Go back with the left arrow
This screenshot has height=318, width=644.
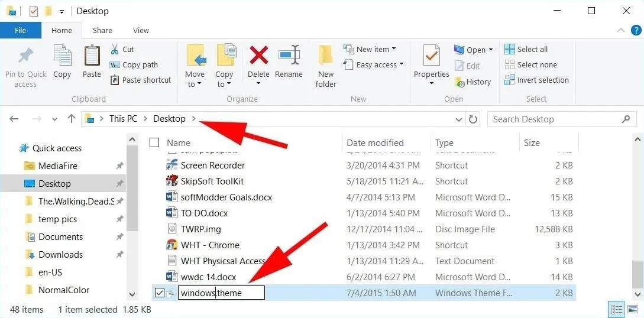pos(14,119)
